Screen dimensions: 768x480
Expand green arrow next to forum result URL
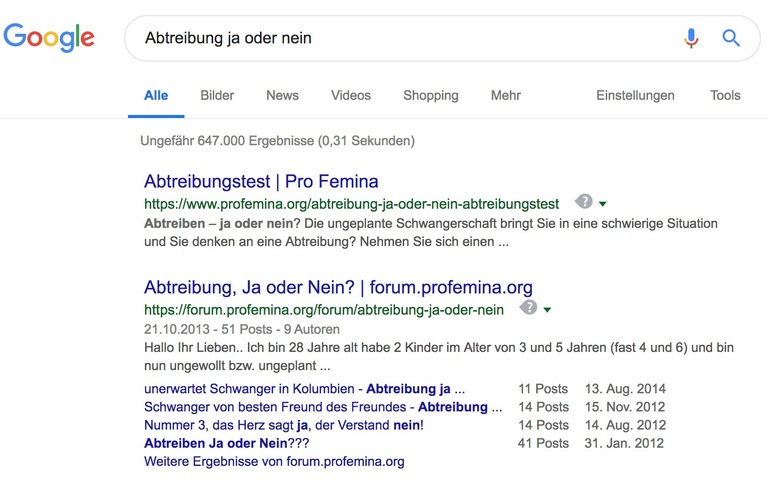[x=547, y=309]
